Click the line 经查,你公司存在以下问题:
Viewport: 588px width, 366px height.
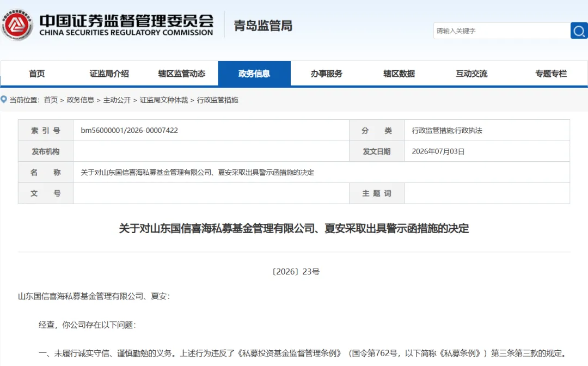click(87, 325)
